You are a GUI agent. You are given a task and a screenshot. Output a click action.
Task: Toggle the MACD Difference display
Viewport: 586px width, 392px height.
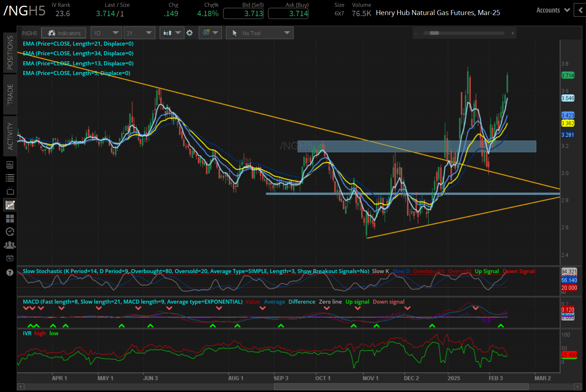(x=302, y=302)
